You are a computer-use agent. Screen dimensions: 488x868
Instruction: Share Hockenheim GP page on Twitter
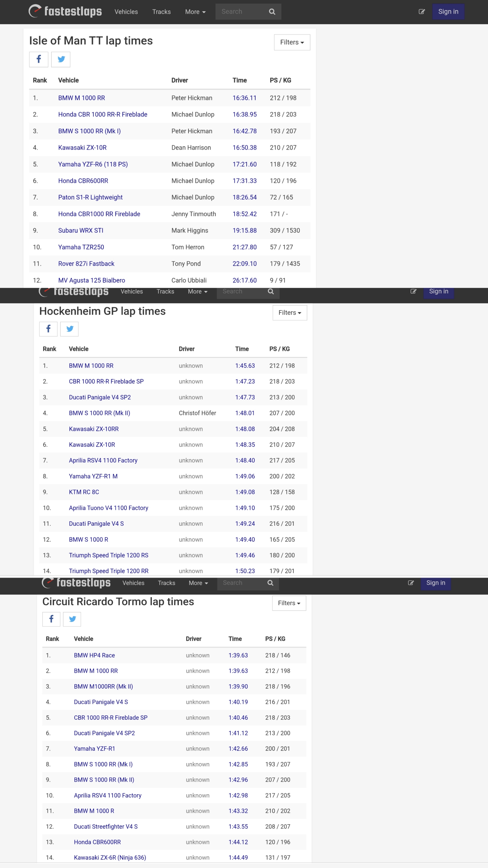[69, 329]
